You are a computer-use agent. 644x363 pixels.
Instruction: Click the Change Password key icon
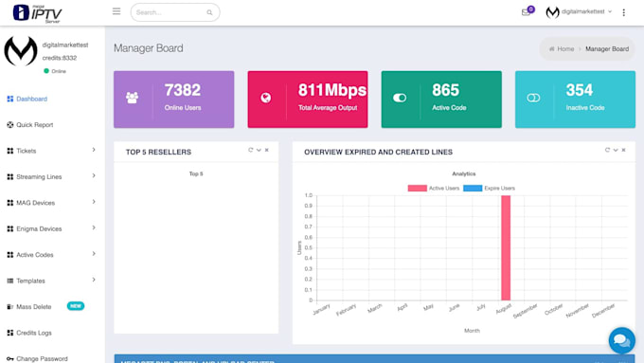[9, 358]
